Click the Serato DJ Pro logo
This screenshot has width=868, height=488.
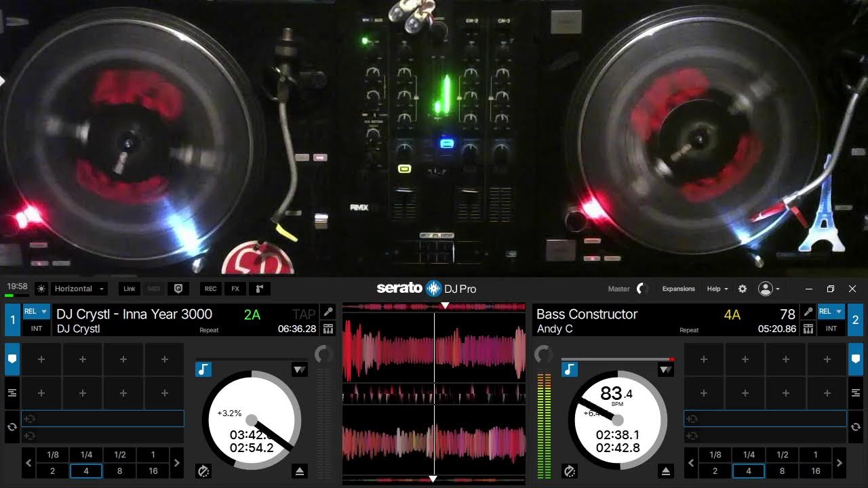427,289
